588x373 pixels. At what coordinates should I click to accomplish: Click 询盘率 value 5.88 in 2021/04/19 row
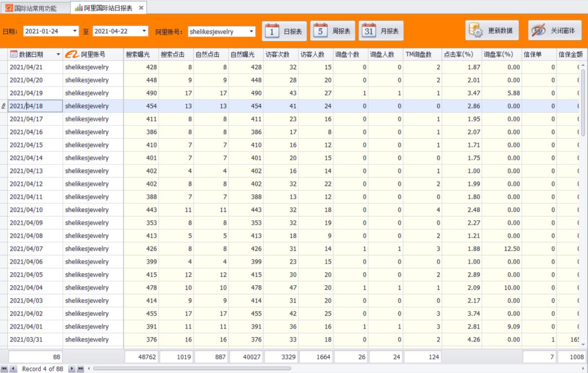(x=501, y=93)
